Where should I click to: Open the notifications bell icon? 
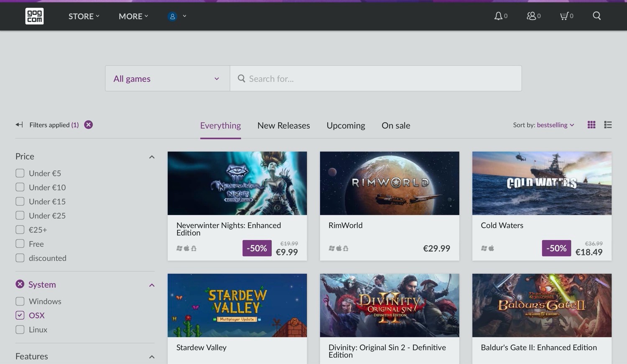pos(498,16)
